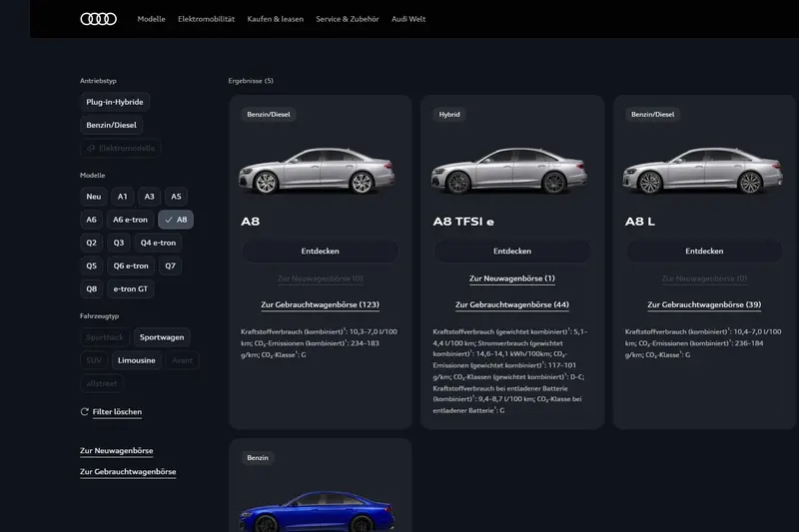Toggle the Benzin/Diesel drive type filter
The height and width of the screenshot is (532, 799).
tap(114, 126)
